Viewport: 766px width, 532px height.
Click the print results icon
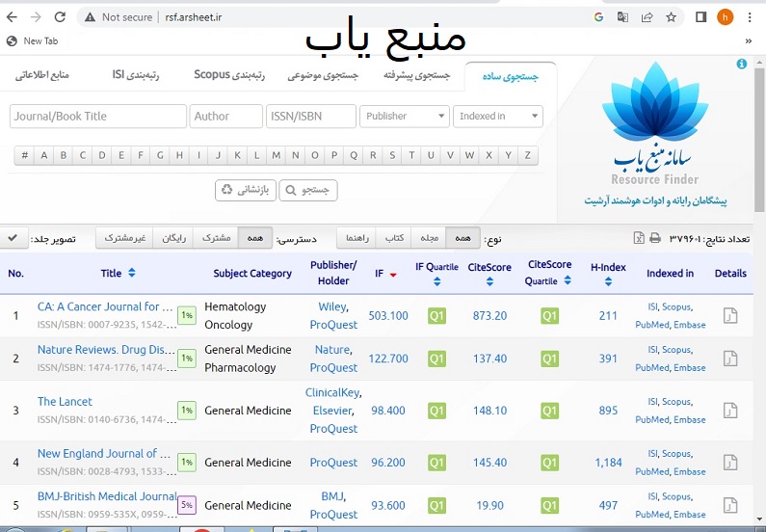(x=655, y=238)
